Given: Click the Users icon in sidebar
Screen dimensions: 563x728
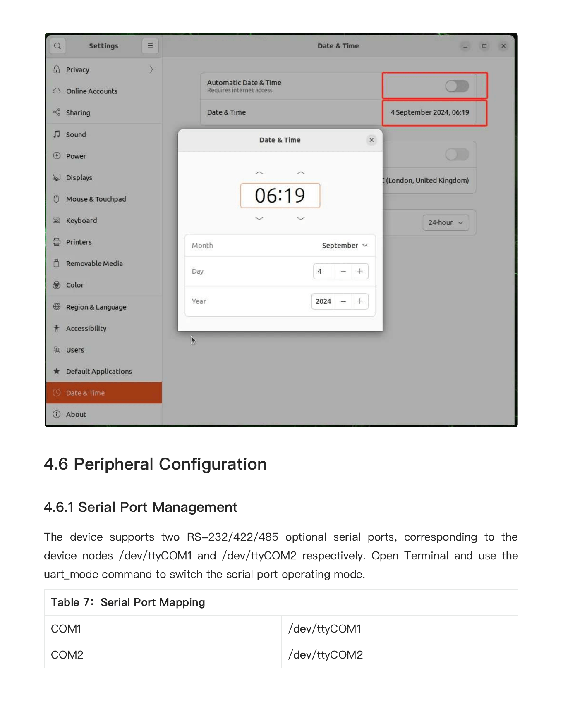Looking at the screenshot, I should click(57, 350).
